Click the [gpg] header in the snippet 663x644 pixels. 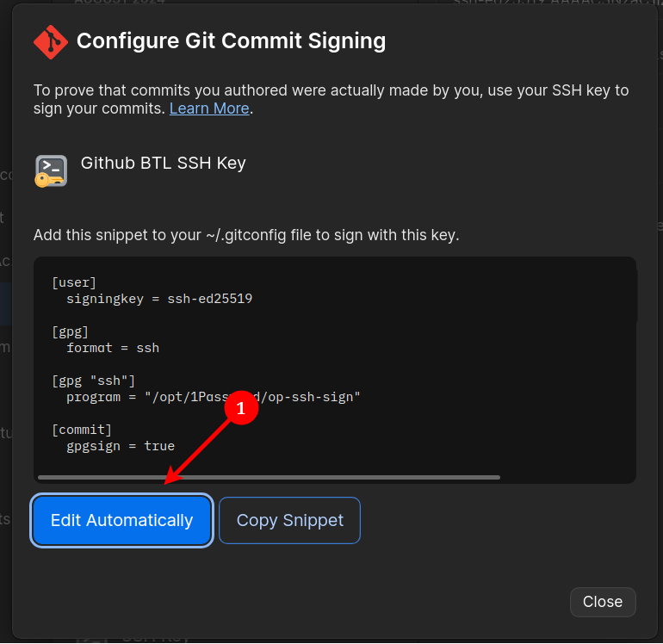pyautogui.click(x=71, y=331)
